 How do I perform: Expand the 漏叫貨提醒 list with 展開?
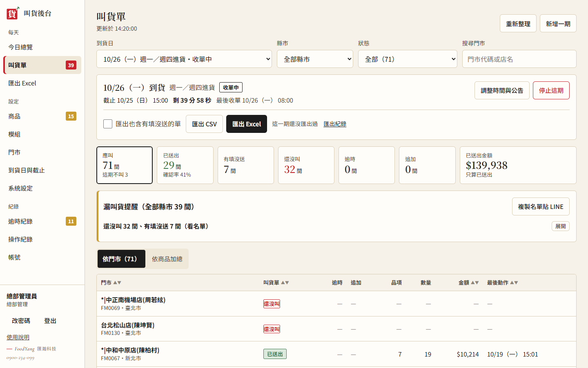[x=560, y=226]
